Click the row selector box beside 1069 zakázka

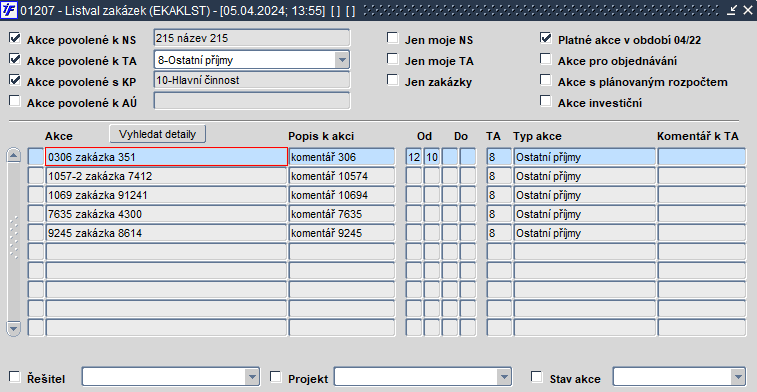coord(36,195)
